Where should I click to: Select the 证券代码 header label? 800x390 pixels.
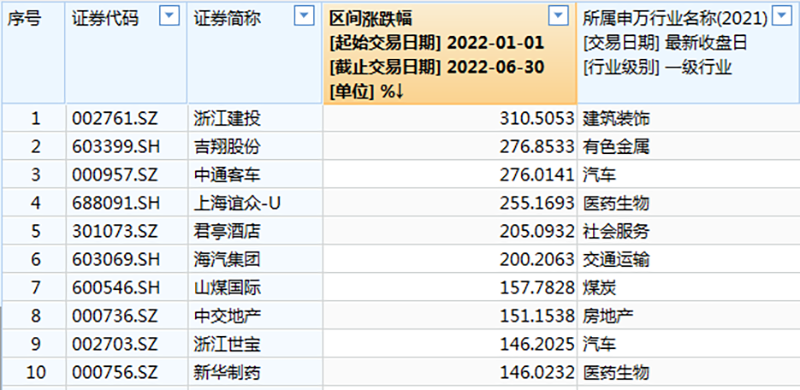(x=105, y=19)
